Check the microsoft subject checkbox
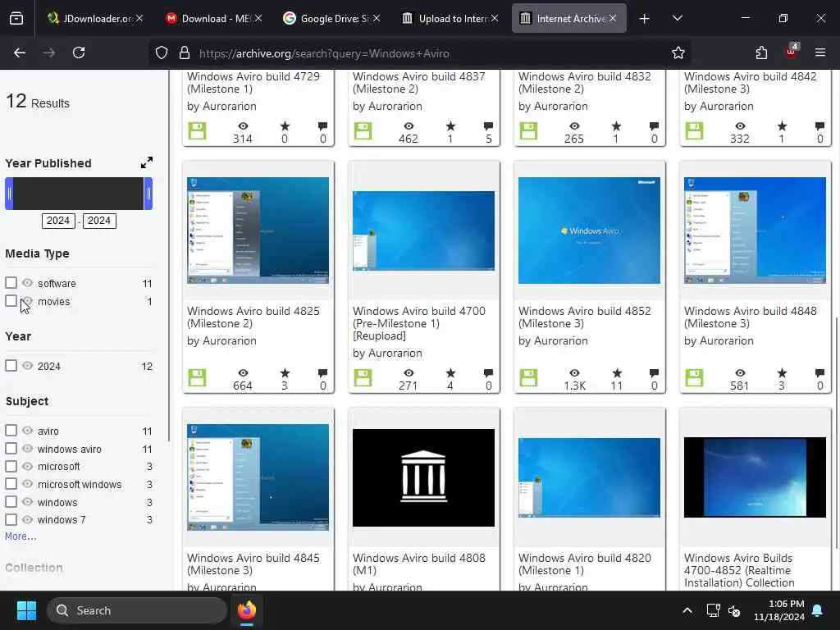Viewport: 840px width, 630px height. [11, 466]
